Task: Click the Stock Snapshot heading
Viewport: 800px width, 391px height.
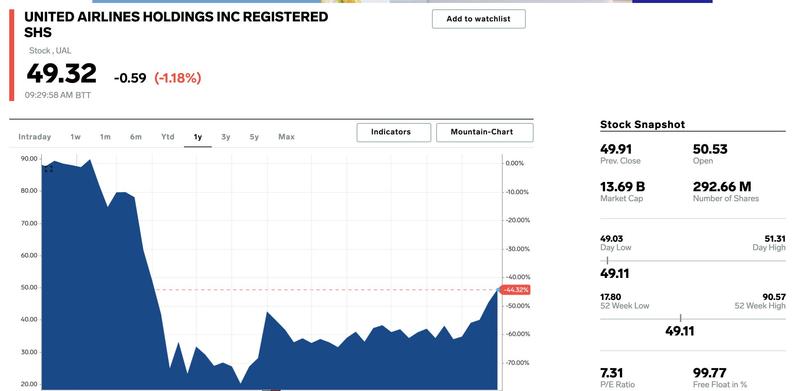Action: point(642,125)
